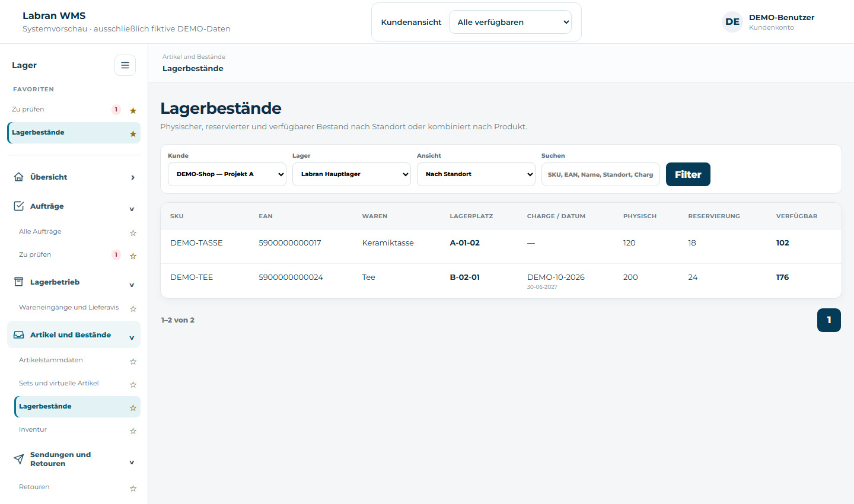The height and width of the screenshot is (504, 854).
Task: Click the Sendungen und Retouren paper-plane icon
Action: click(19, 459)
